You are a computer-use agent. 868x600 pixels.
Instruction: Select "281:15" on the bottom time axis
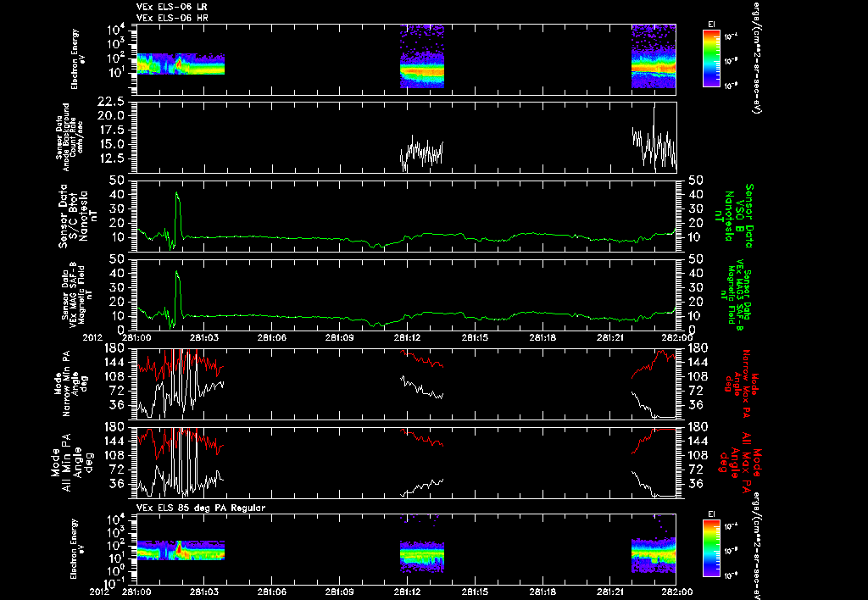(475, 592)
